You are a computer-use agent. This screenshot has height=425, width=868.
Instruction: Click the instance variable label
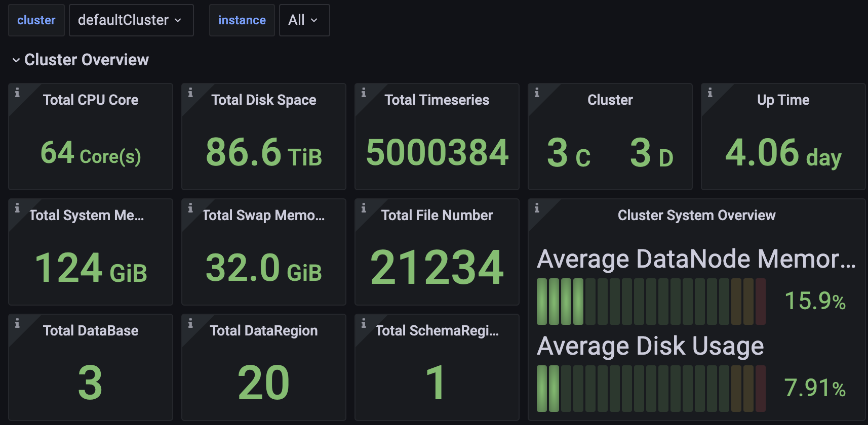pos(242,20)
